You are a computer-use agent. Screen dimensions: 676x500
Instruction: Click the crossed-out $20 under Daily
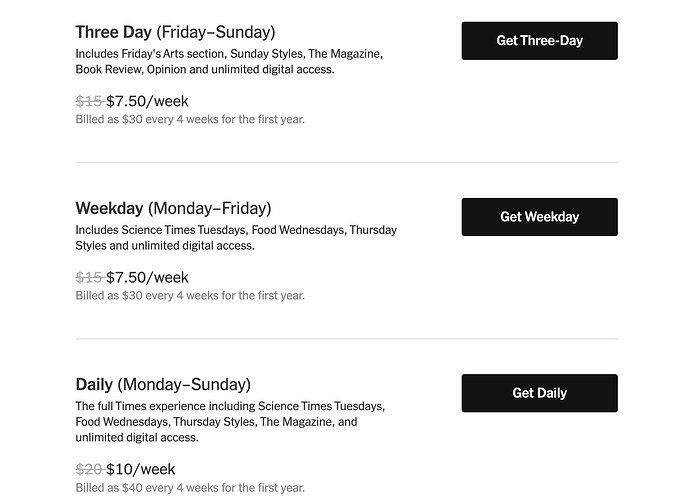89,469
